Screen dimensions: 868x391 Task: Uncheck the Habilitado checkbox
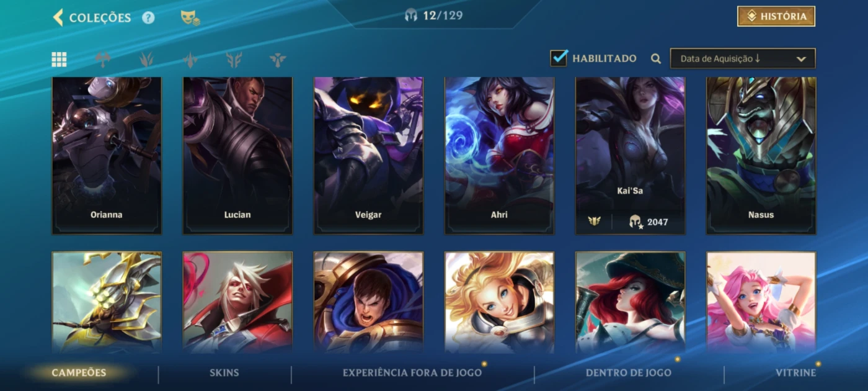(559, 58)
